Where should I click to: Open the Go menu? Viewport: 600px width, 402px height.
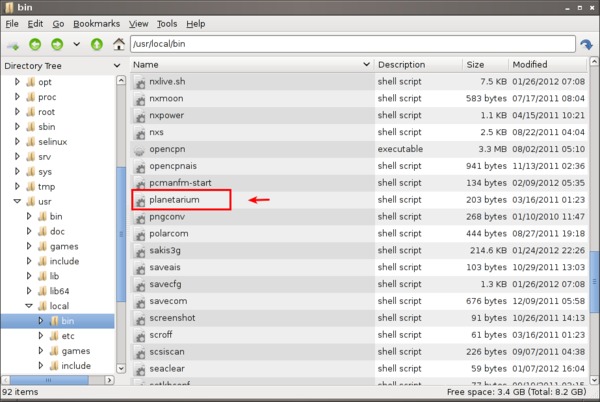(58, 24)
